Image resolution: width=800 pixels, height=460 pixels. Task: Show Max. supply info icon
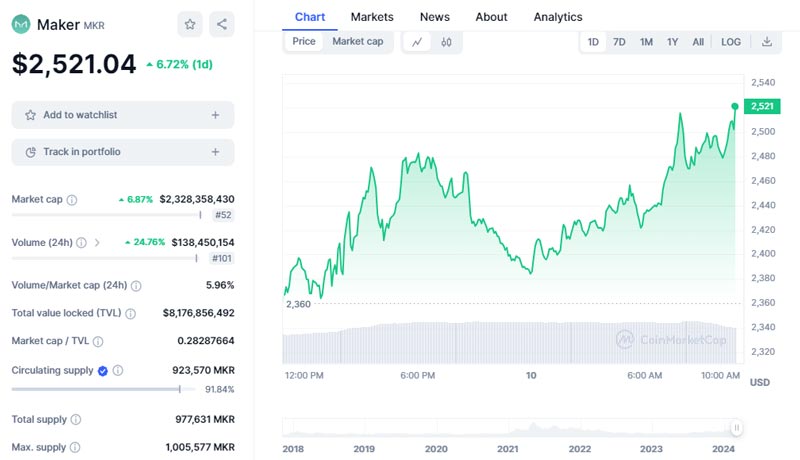[x=75, y=447]
